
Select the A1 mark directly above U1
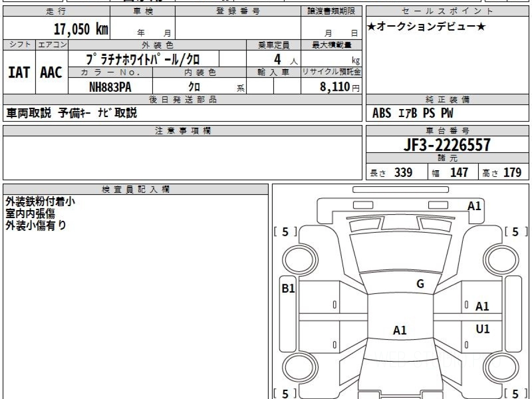(482, 306)
